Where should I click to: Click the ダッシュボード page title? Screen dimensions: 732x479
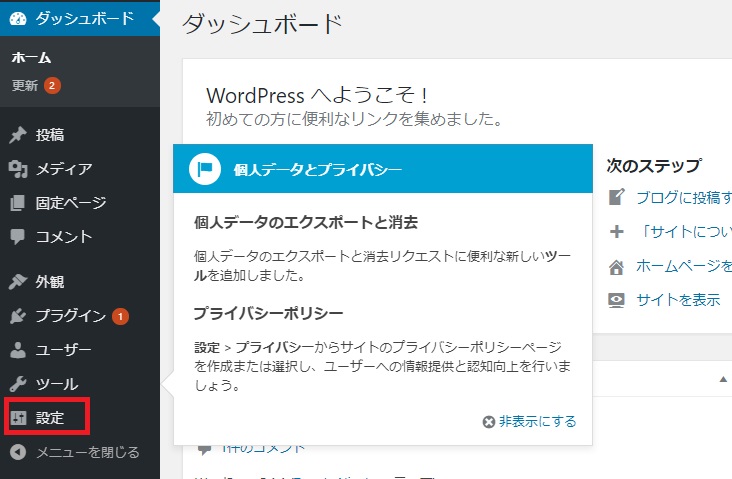(x=262, y=24)
